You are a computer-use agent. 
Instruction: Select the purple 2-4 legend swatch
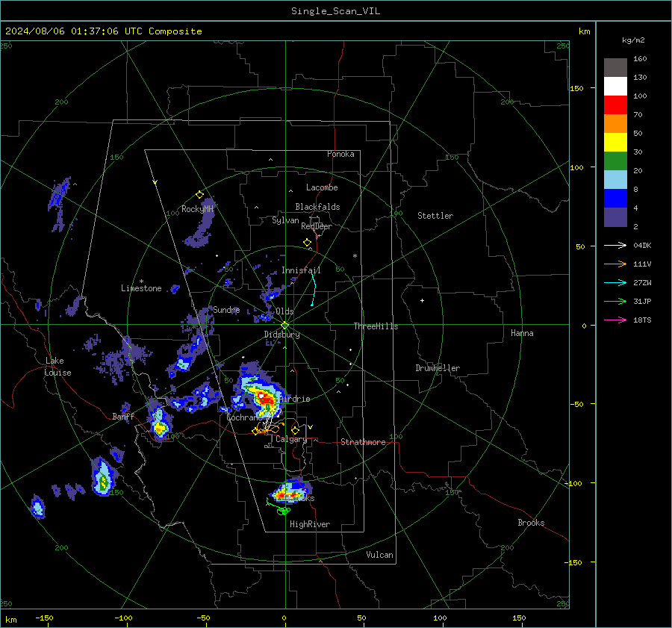pos(615,217)
